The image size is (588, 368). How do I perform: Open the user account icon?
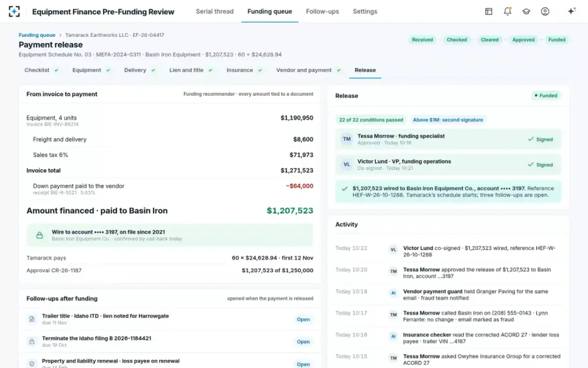(x=545, y=11)
